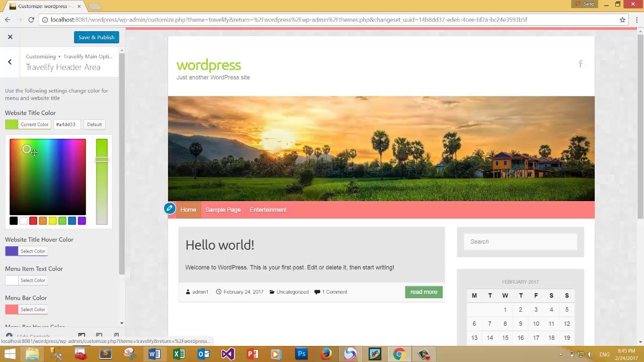Open the Uncategorized category link
This screenshot has width=644, height=362.
(292, 292)
